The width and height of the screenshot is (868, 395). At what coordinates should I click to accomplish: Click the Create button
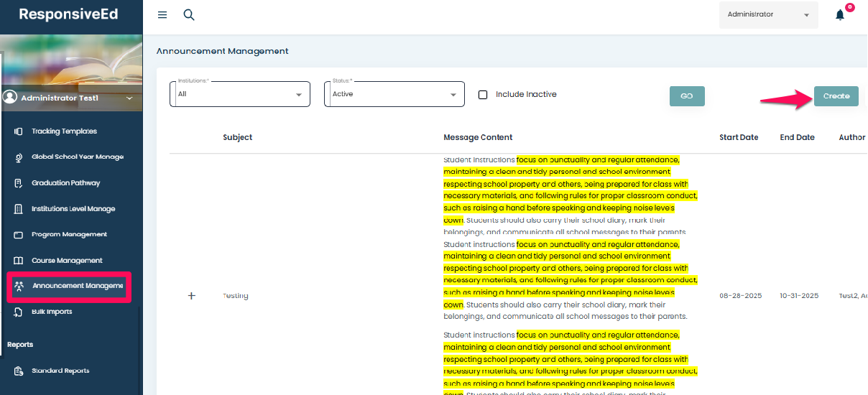pos(836,96)
